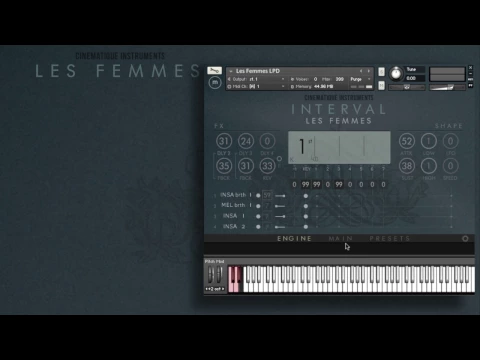Click the DLY 3 knob showing 24

[246, 141]
